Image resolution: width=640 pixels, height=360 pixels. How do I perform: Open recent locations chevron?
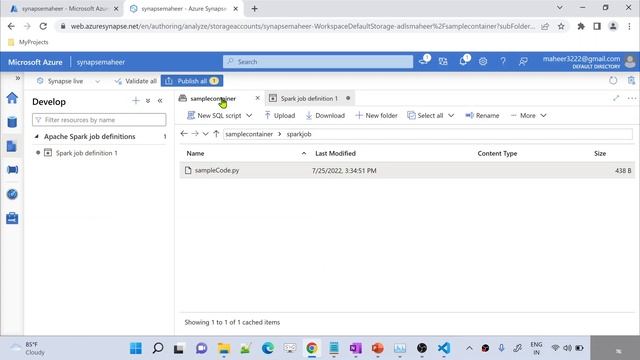(205, 134)
